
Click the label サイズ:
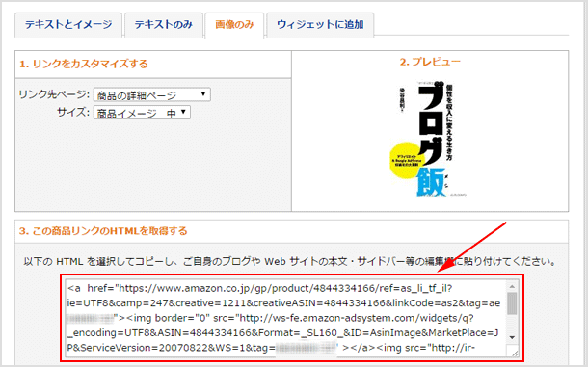[73, 112]
